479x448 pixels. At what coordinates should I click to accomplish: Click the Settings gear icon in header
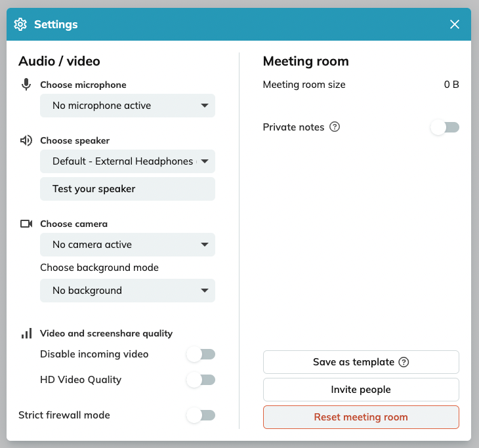click(x=20, y=24)
